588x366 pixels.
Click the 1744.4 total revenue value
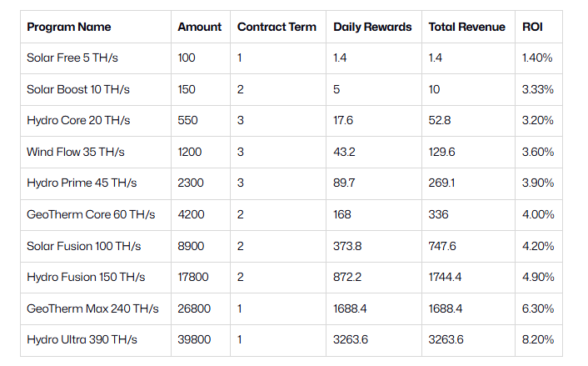[x=446, y=277]
